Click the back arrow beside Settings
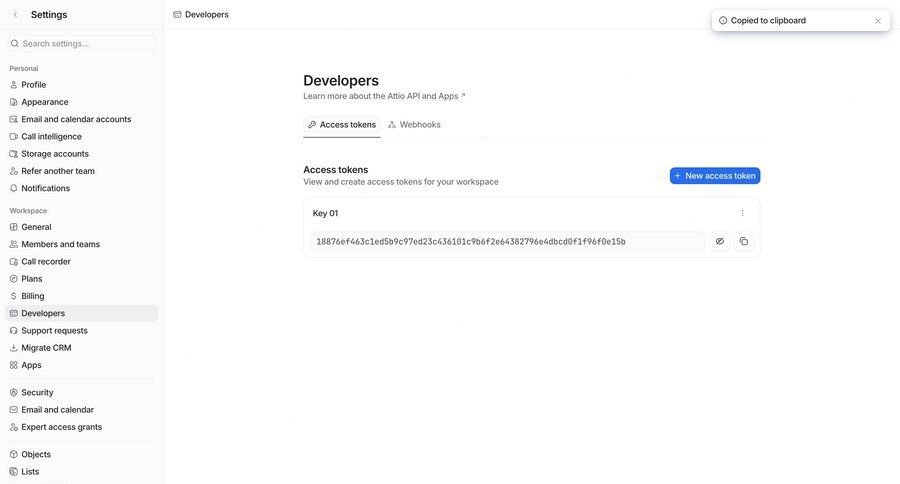The image size is (900, 484). pyautogui.click(x=15, y=15)
